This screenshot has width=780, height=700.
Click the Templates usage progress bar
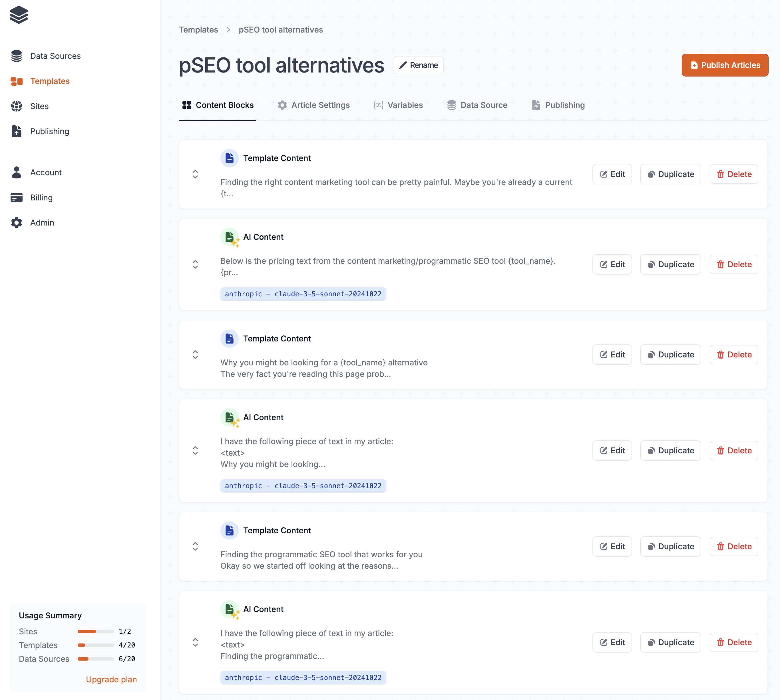click(x=94, y=645)
